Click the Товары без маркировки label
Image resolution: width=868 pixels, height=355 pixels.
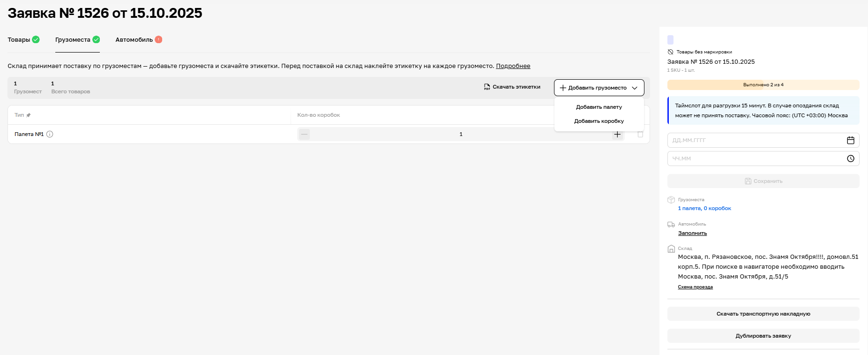pos(704,52)
